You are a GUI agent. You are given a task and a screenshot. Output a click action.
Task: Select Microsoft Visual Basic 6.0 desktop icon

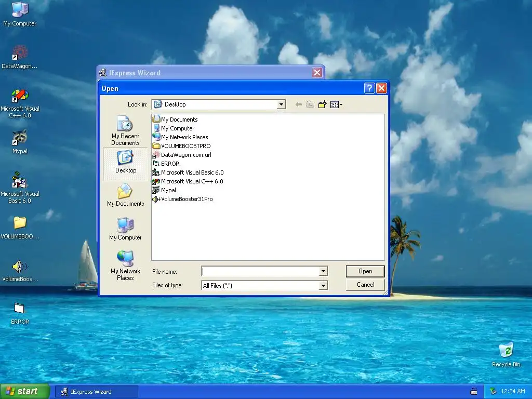(x=20, y=188)
